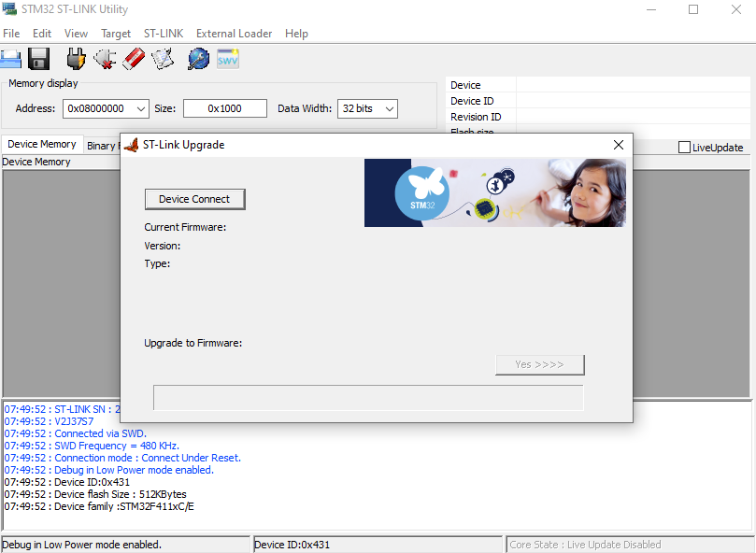This screenshot has height=553, width=756.
Task: Click the 'Current Firmware:' label
Action: point(185,227)
